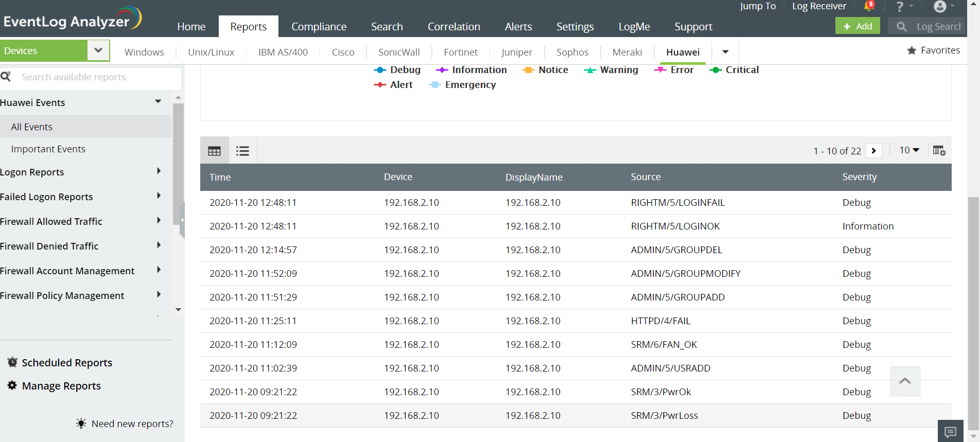Viewport: 980px width, 442px height.
Task: Expand the Failed Logon Reports section
Action: (x=159, y=196)
